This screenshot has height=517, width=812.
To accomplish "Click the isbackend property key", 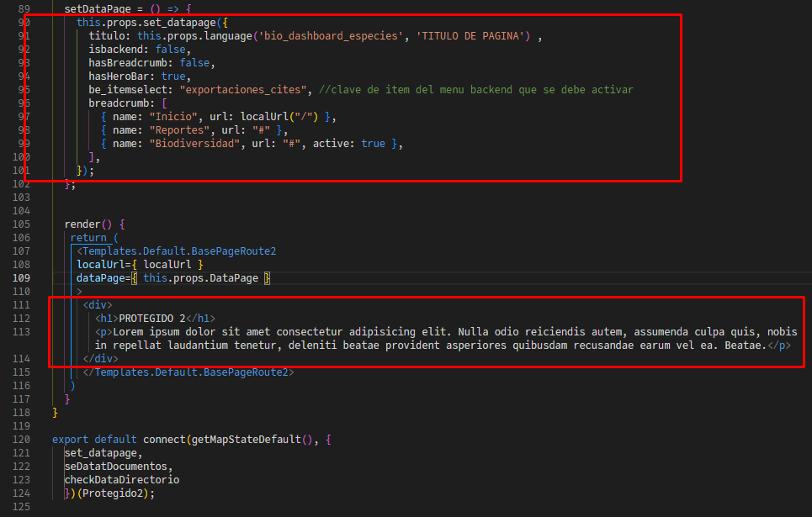I will click(x=116, y=49).
